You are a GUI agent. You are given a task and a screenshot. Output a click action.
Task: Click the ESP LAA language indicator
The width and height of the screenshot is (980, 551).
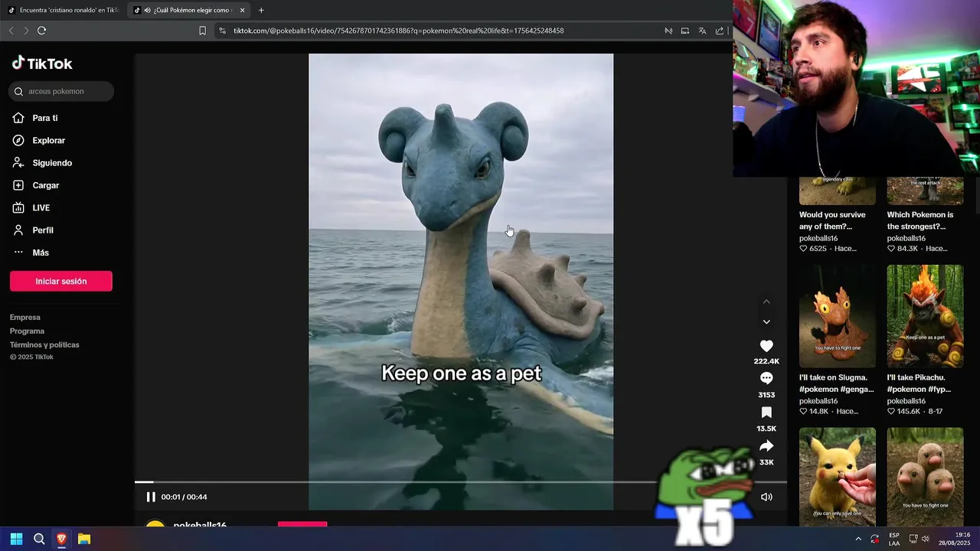click(894, 539)
